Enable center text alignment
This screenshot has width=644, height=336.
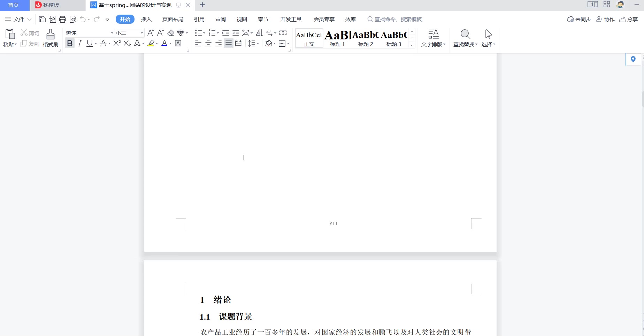tap(208, 43)
